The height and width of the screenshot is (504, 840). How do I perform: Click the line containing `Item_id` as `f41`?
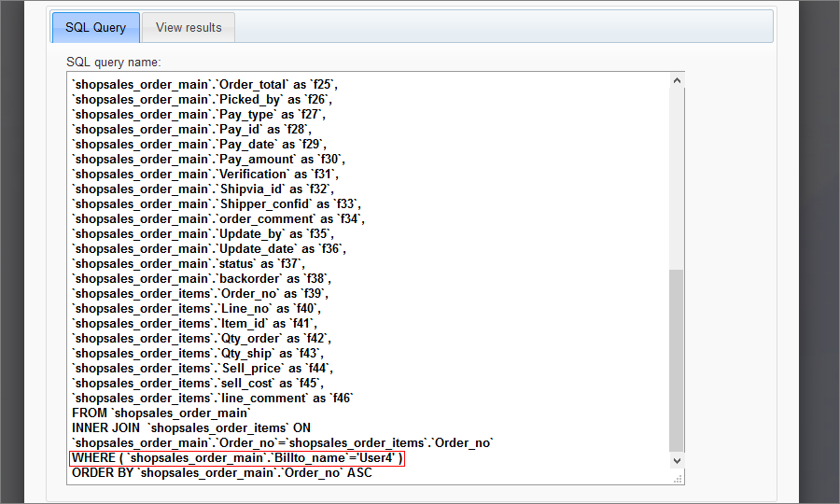pos(195,324)
